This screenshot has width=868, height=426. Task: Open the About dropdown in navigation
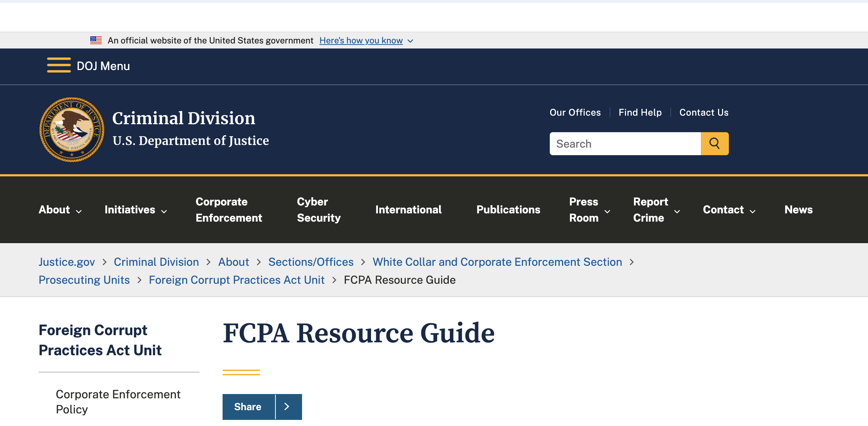(x=60, y=210)
